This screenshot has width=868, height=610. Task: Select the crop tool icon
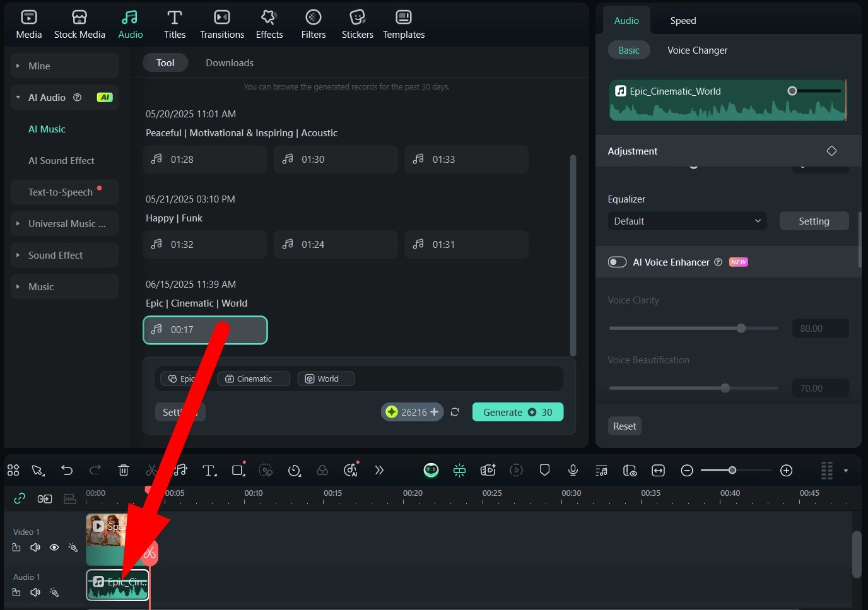(238, 470)
